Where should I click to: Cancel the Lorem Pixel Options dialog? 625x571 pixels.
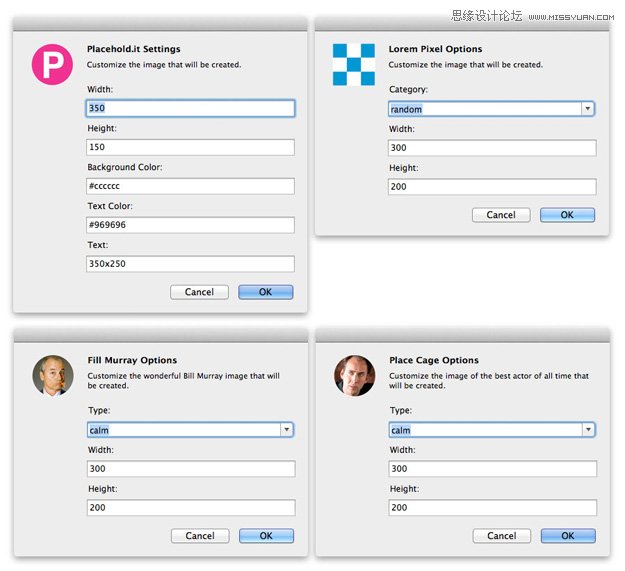[x=501, y=215]
